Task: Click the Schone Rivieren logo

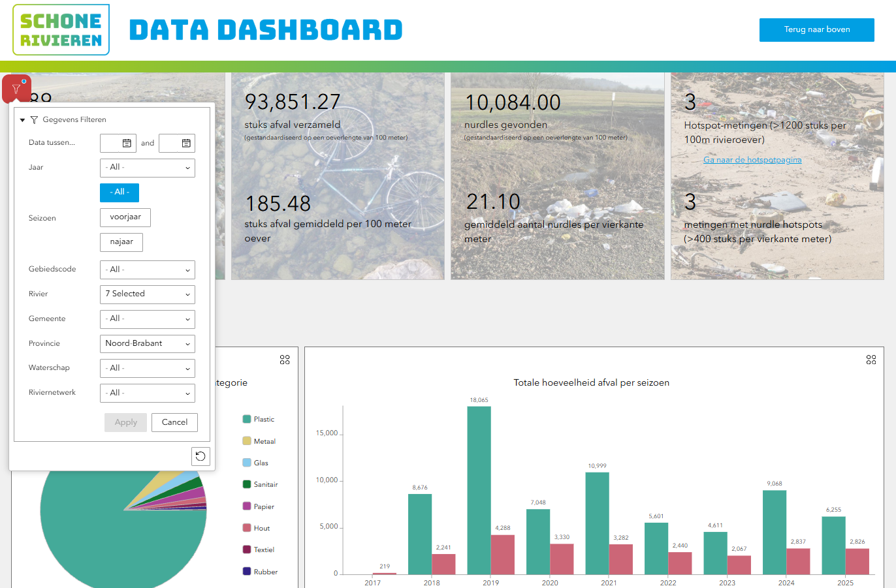Action: click(x=61, y=30)
